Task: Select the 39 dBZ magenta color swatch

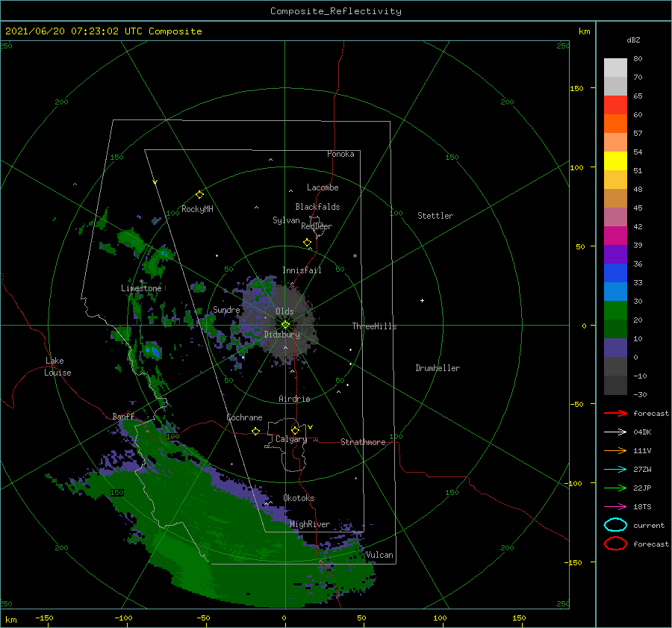Action: tap(615, 235)
